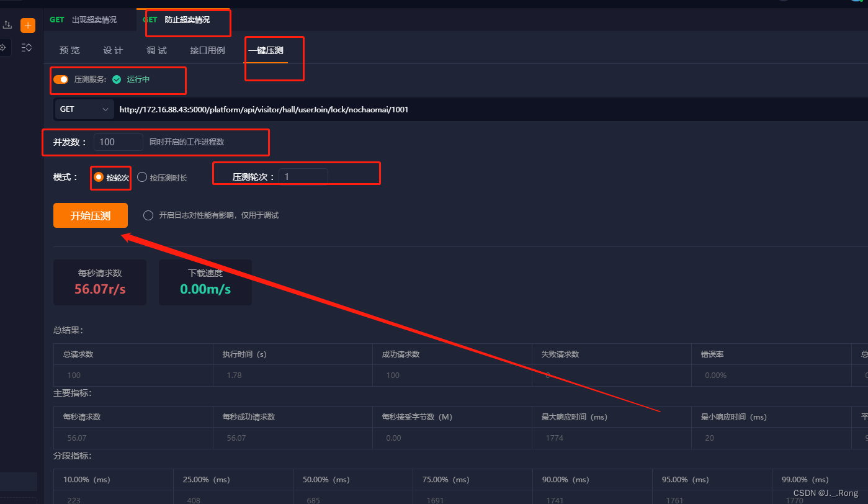Enable the 开启日志 logging option
Viewport: 868px width, 504px height.
tap(148, 215)
